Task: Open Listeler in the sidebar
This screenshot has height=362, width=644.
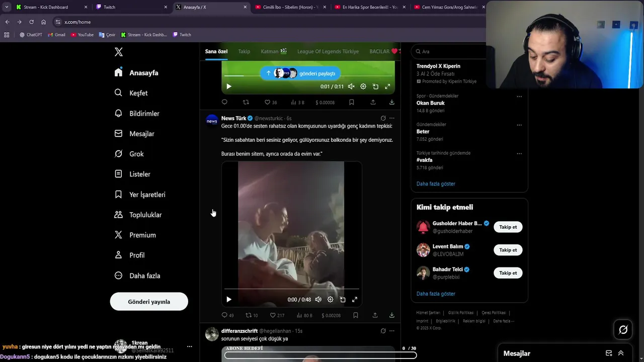Action: [132, 174]
